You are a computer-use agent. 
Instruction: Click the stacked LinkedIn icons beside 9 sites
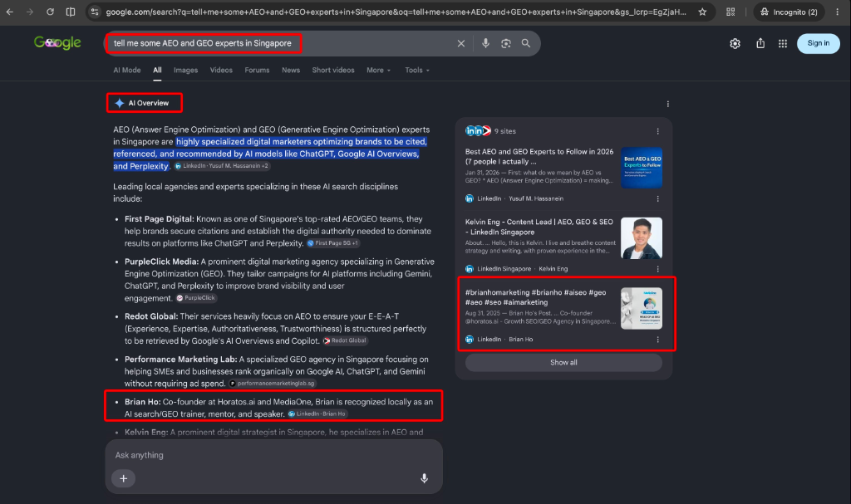point(478,130)
